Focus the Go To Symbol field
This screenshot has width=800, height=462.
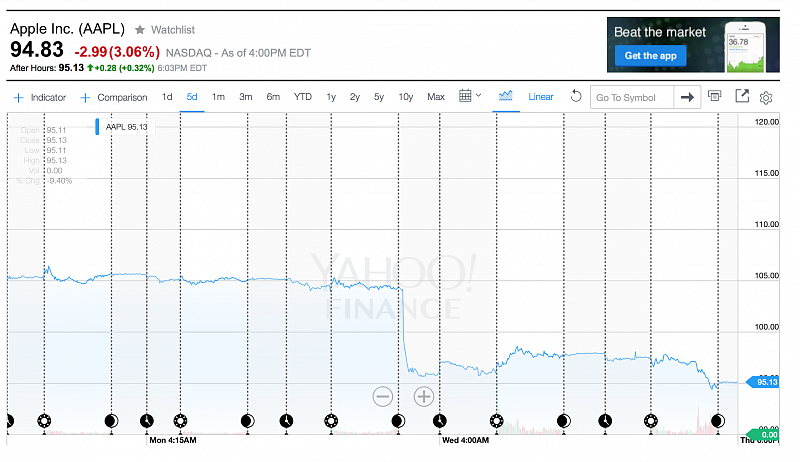pos(630,97)
